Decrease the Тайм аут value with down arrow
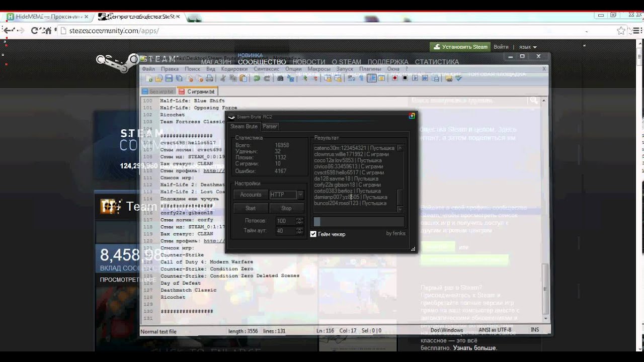The image size is (644, 362). tap(300, 233)
